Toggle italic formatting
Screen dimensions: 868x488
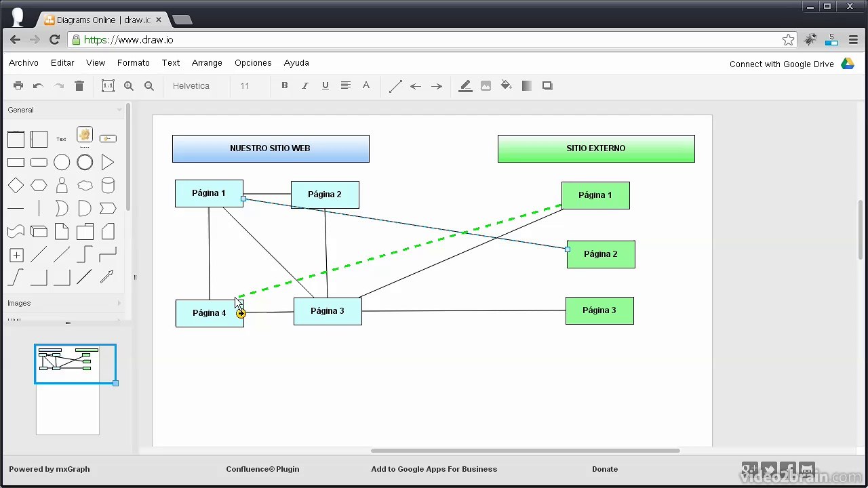click(x=305, y=85)
